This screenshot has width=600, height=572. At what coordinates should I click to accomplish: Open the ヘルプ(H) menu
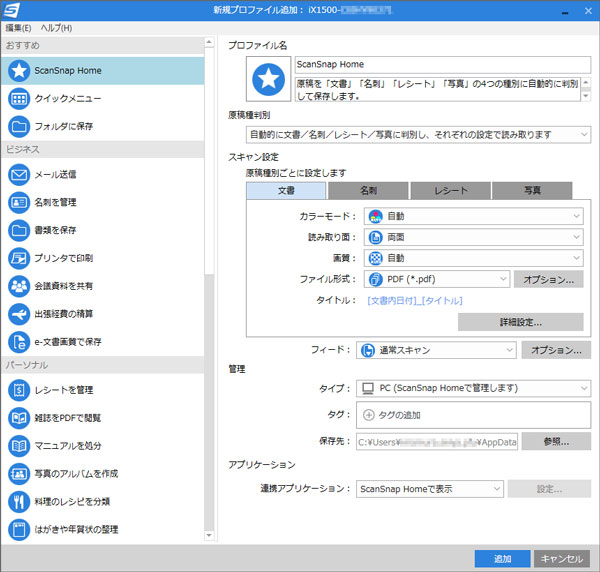click(x=56, y=28)
